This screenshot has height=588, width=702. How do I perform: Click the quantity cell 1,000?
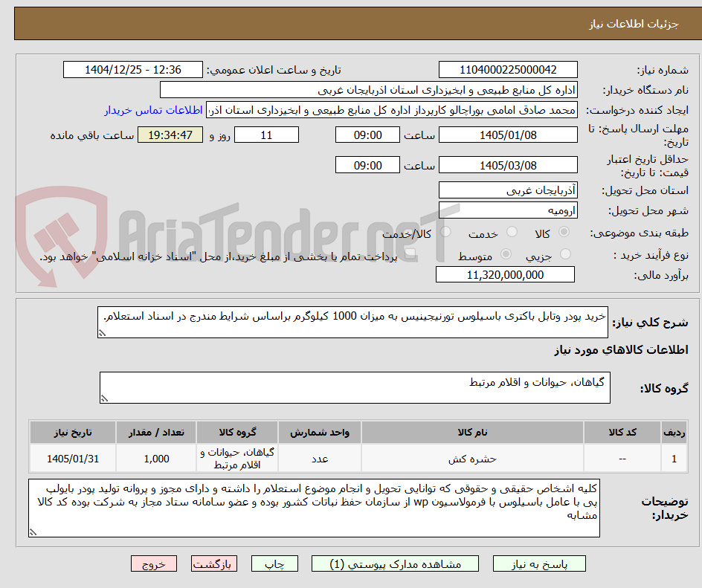pyautogui.click(x=156, y=459)
